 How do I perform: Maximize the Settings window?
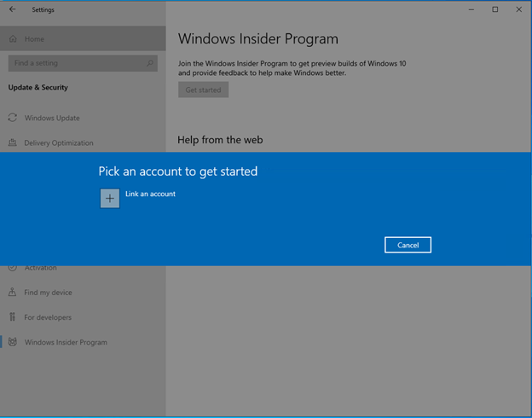click(x=495, y=9)
